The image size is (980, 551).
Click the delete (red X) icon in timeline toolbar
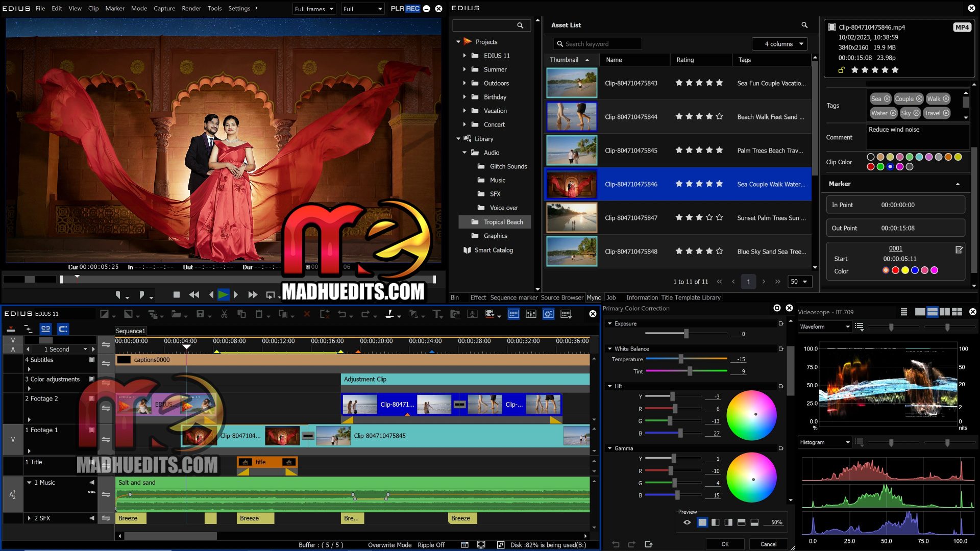click(307, 314)
